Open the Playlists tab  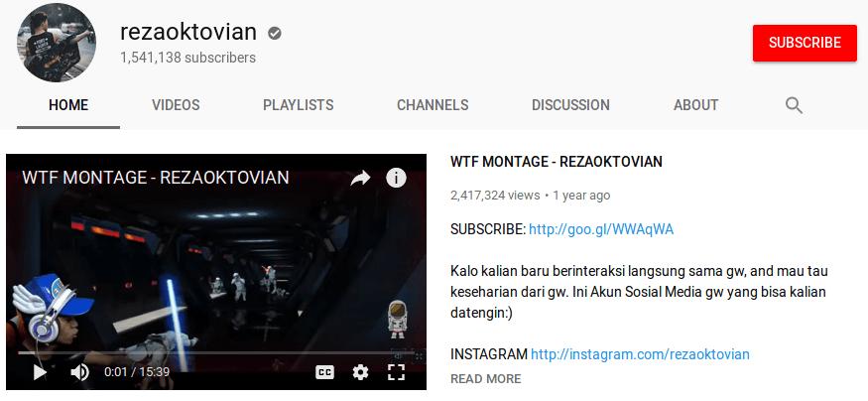(298, 105)
